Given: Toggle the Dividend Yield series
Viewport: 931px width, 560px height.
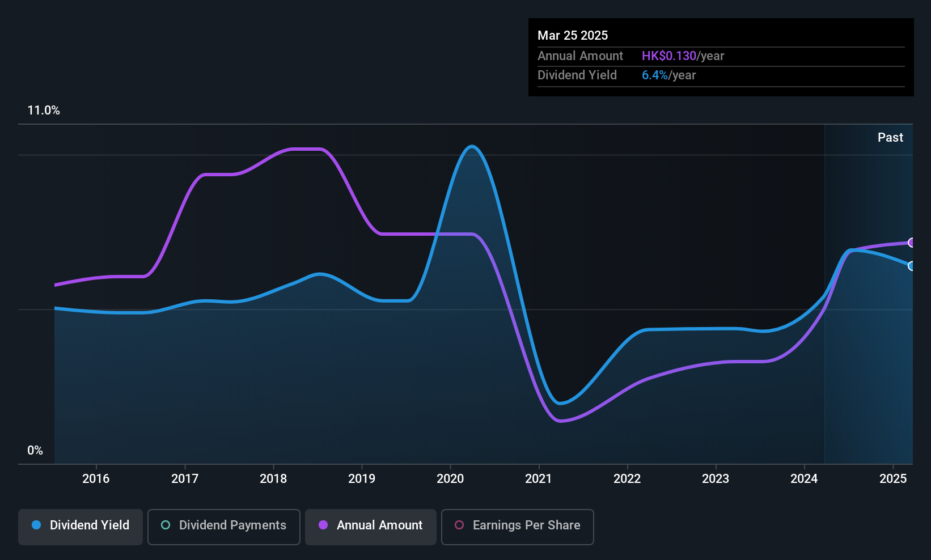Looking at the screenshot, I should coord(81,527).
